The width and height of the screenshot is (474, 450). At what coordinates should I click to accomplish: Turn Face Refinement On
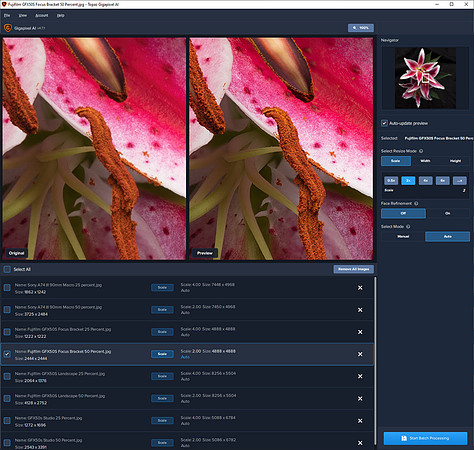448,213
